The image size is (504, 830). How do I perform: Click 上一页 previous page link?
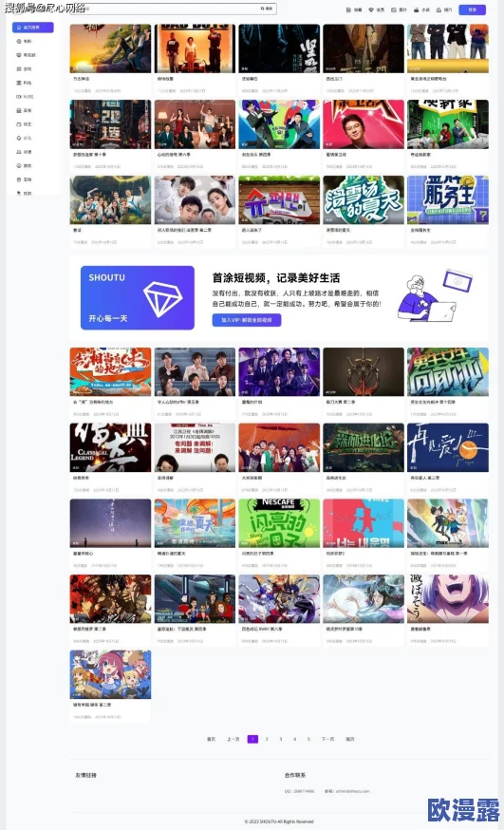tap(233, 739)
